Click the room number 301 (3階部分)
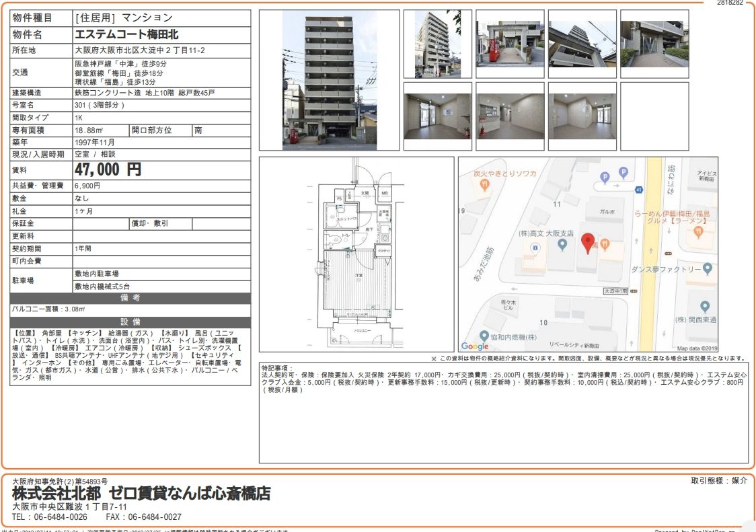The width and height of the screenshot is (756, 532). tap(100, 105)
